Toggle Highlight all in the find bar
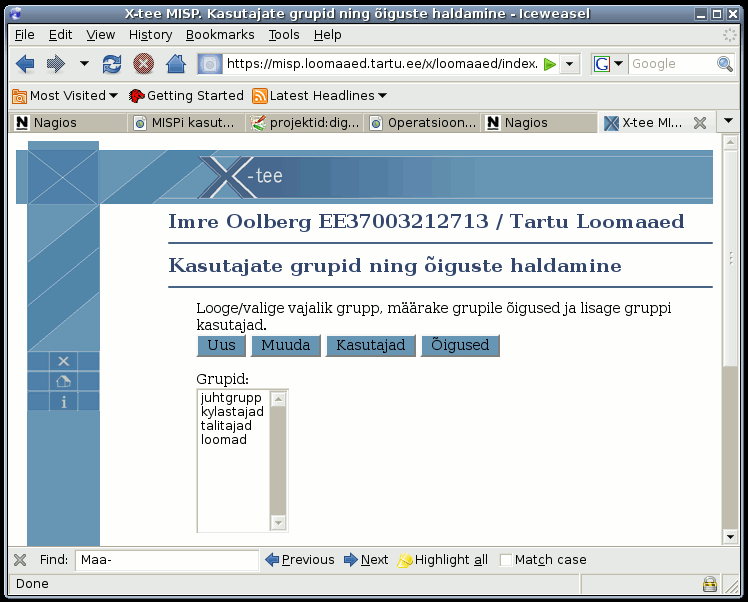Viewport: 748px width, 602px height. click(x=443, y=560)
